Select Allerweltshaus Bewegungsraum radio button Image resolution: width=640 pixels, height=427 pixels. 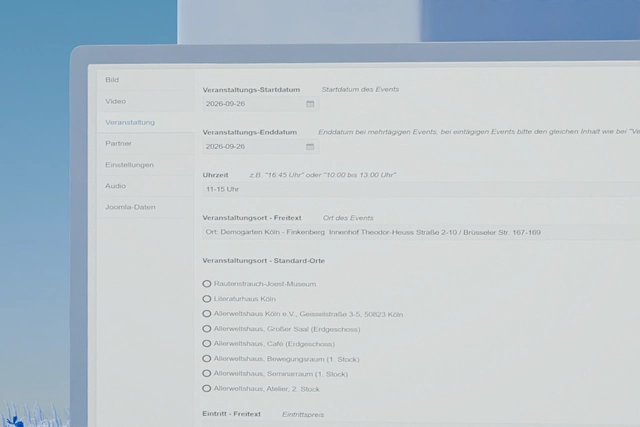pos(207,359)
